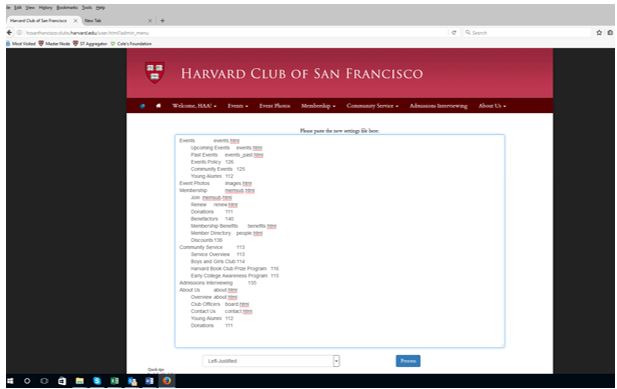The height and width of the screenshot is (389, 617).
Task: Open the History menu in Firefox
Action: [46, 7]
